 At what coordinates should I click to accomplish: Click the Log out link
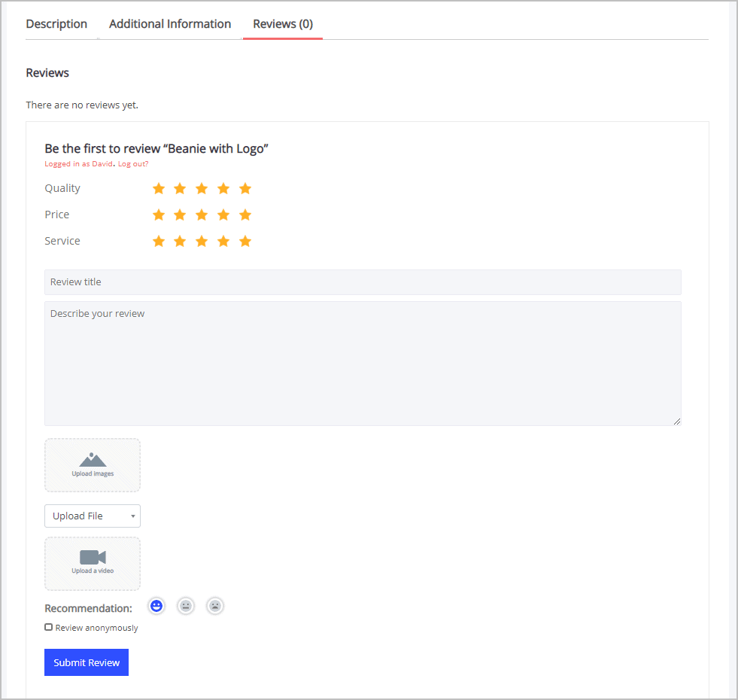point(132,163)
